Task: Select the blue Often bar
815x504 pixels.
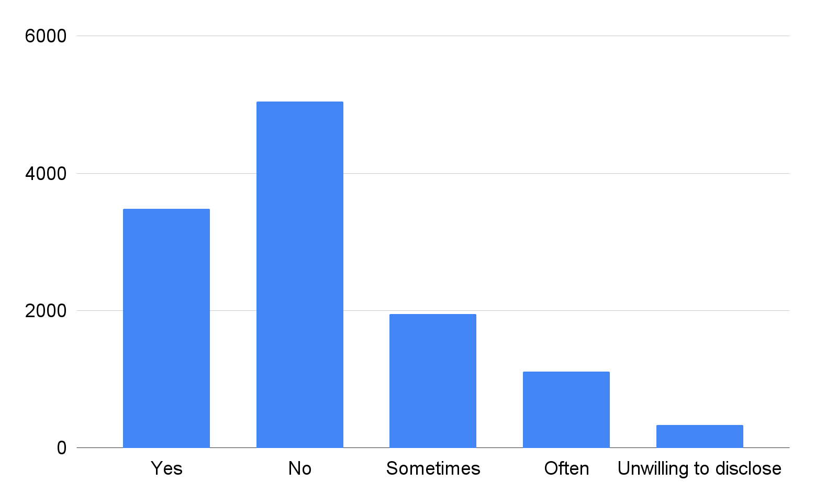Action: tap(566, 409)
